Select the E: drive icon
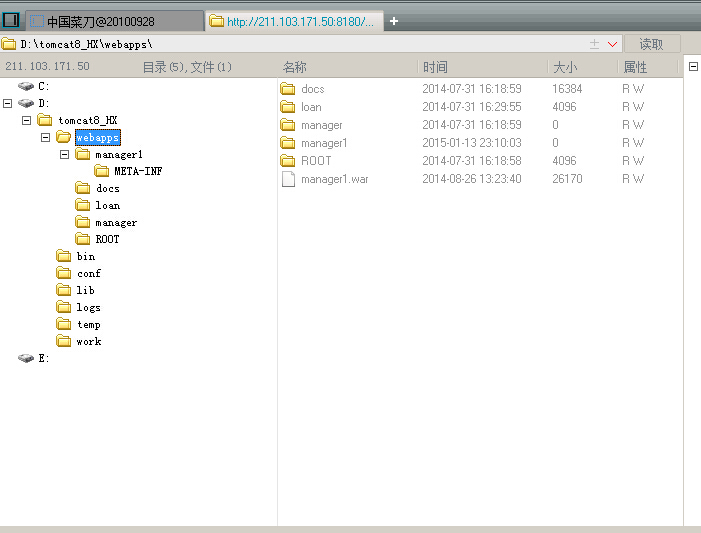This screenshot has width=701, height=533. [26, 358]
